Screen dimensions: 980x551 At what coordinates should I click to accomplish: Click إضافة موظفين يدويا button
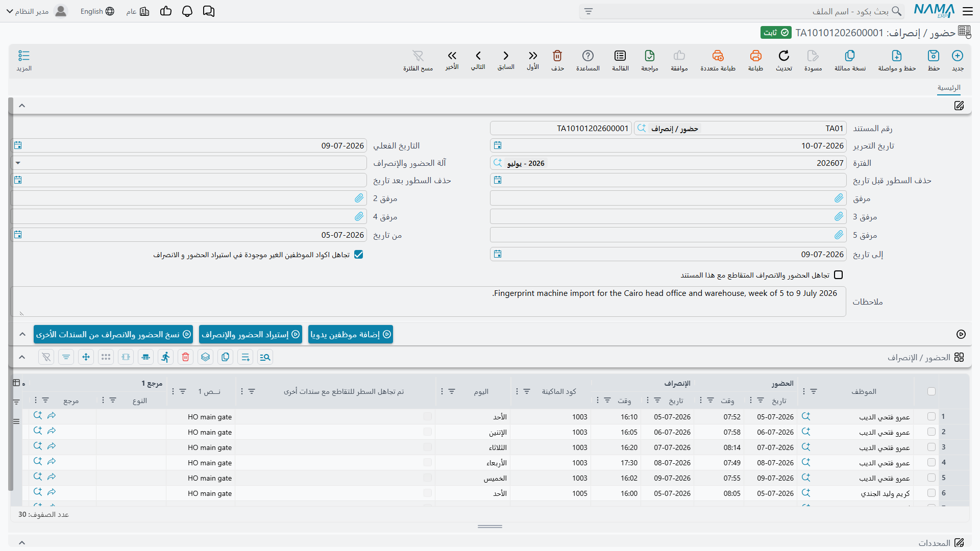pyautogui.click(x=351, y=335)
